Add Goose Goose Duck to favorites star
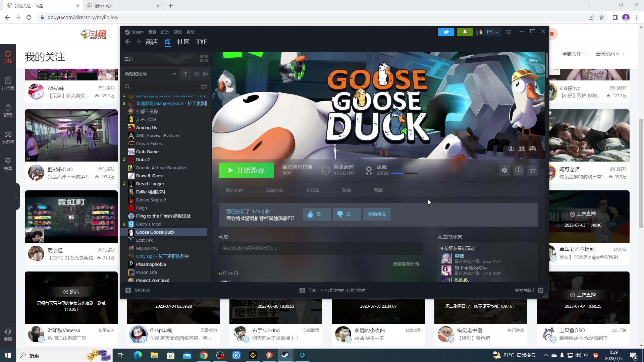Viewport: 644px width, 362px height. click(533, 170)
